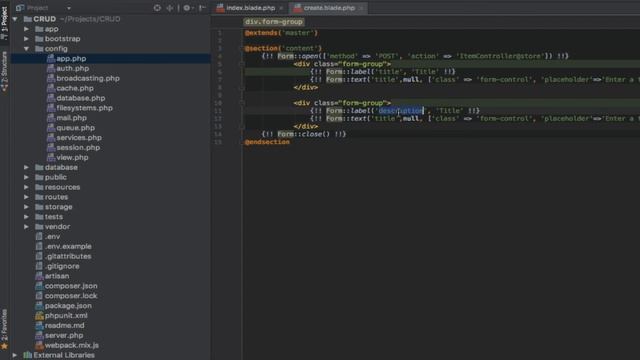Click the vendor folder icon

pos(39,227)
